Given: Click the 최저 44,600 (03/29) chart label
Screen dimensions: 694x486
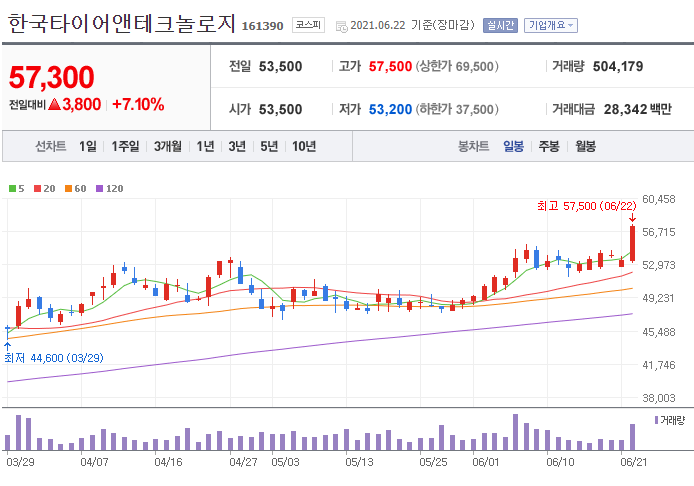Looking at the screenshot, I should tap(54, 358).
